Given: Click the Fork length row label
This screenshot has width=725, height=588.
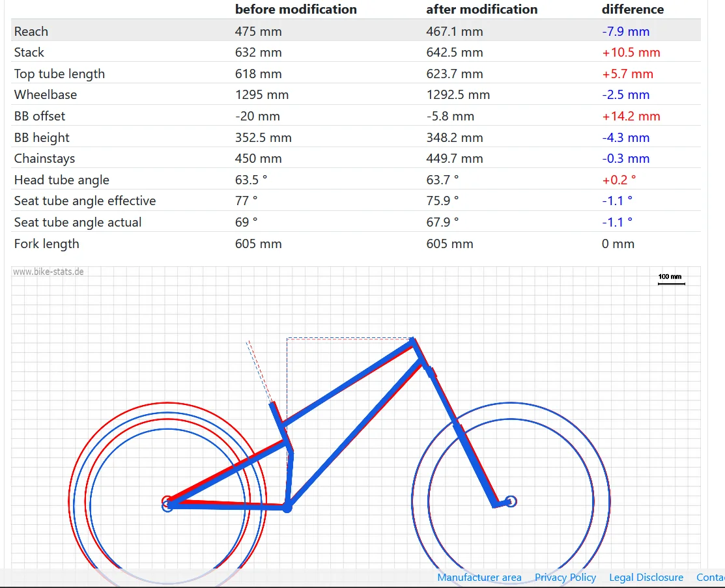Looking at the screenshot, I should point(46,244).
